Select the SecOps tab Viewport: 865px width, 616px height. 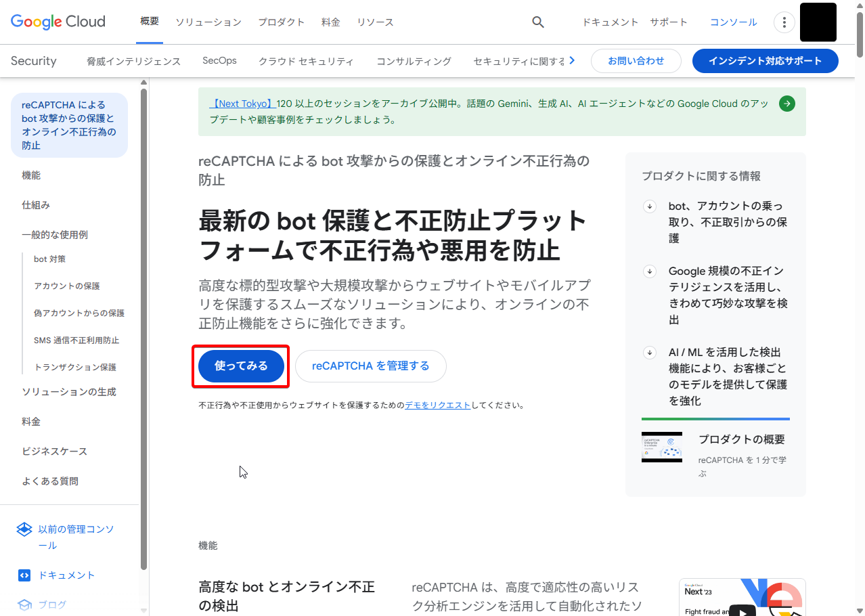tap(219, 61)
